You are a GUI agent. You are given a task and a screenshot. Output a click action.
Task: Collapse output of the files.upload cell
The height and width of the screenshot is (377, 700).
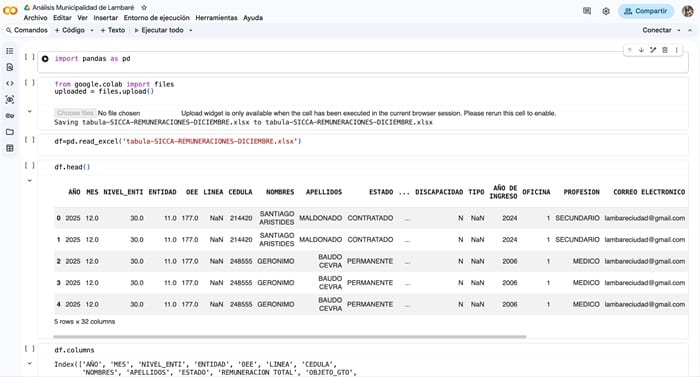(29, 112)
